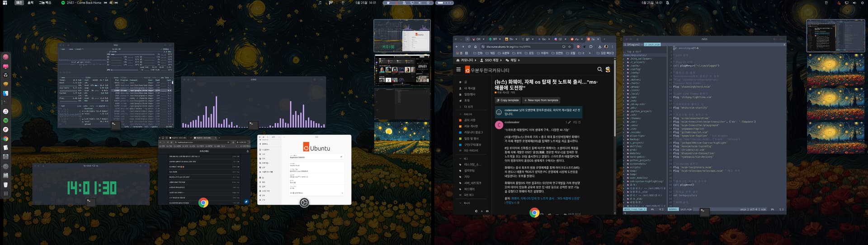Viewport: 868px width, 245px height.
Task: Select the 메인 workspace label
Action: coord(19,3)
